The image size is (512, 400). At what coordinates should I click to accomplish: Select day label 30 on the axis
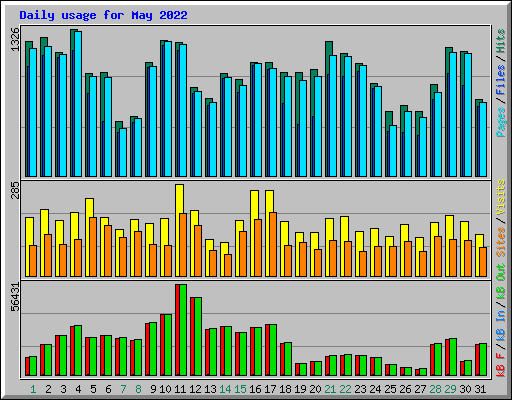[465, 389]
